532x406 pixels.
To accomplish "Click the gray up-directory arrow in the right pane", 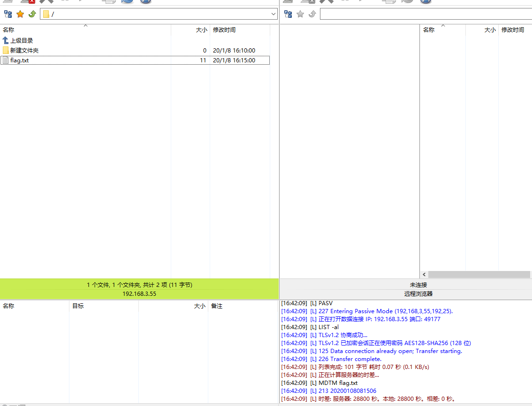I will 312,14.
